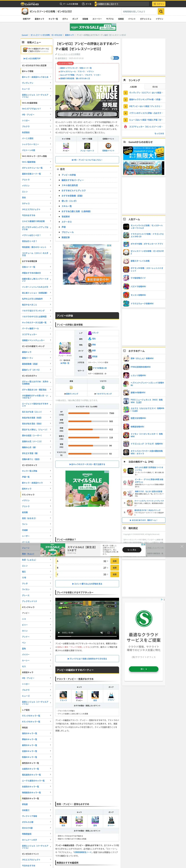Vote for rank B with 投票 button

[x=114, y=568]
